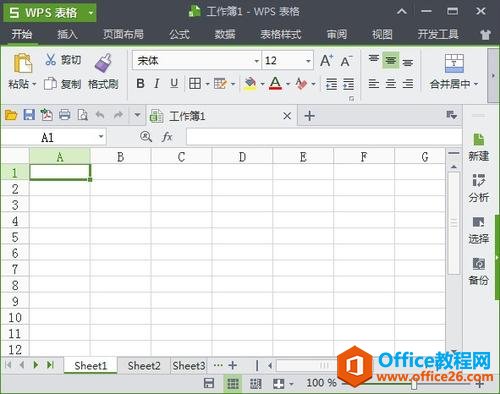This screenshot has height=394, width=500.
Task: Select the Format Painter (格式刷) brush
Action: (x=103, y=63)
